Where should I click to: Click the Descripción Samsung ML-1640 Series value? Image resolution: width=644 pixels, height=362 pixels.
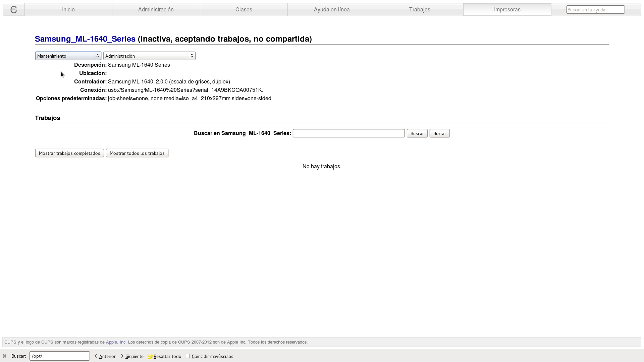139,65
